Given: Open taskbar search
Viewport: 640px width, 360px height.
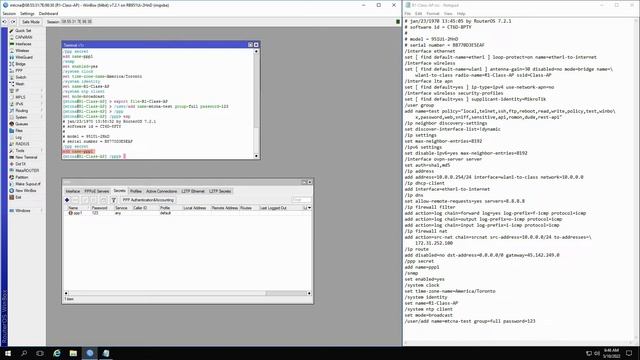Looking at the screenshot, I should (x=24, y=353).
